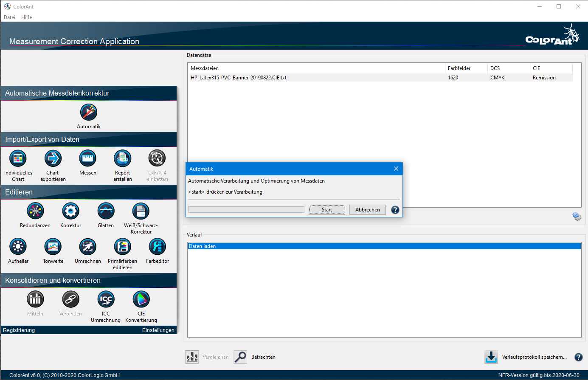The image size is (588, 380).
Task: Open the Individuelles Chart tool
Action: (18, 159)
